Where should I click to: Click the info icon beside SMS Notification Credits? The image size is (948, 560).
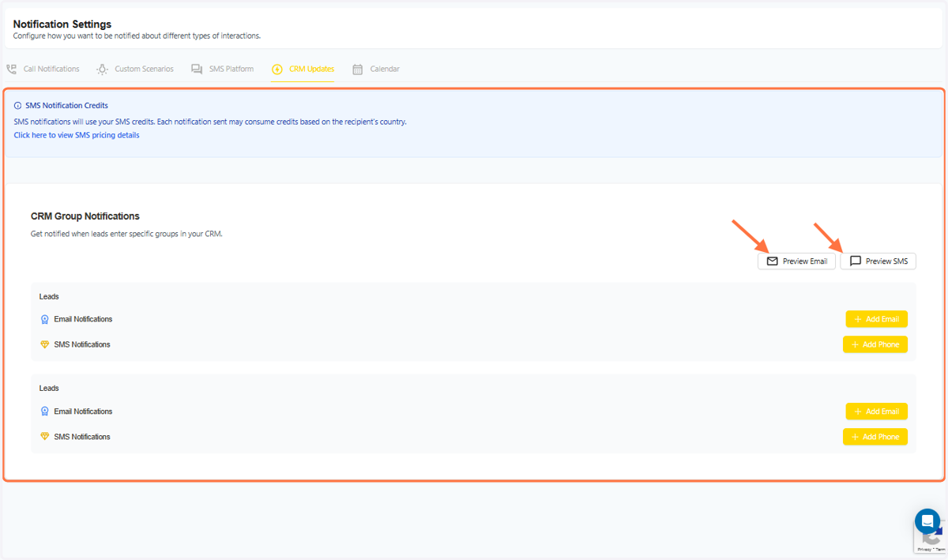click(x=18, y=106)
